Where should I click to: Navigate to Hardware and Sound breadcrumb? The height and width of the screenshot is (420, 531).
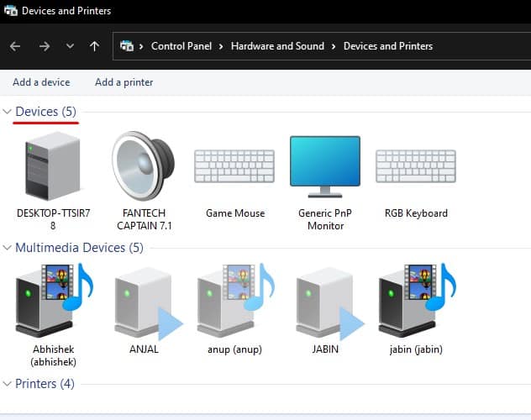tap(277, 46)
